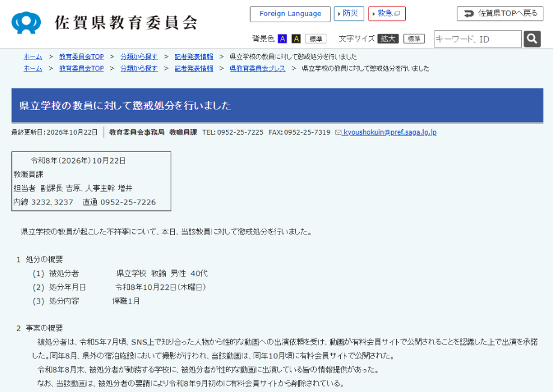Click section heading 1 処分の概要
Viewport: 553px width, 392px height.
[x=40, y=260]
